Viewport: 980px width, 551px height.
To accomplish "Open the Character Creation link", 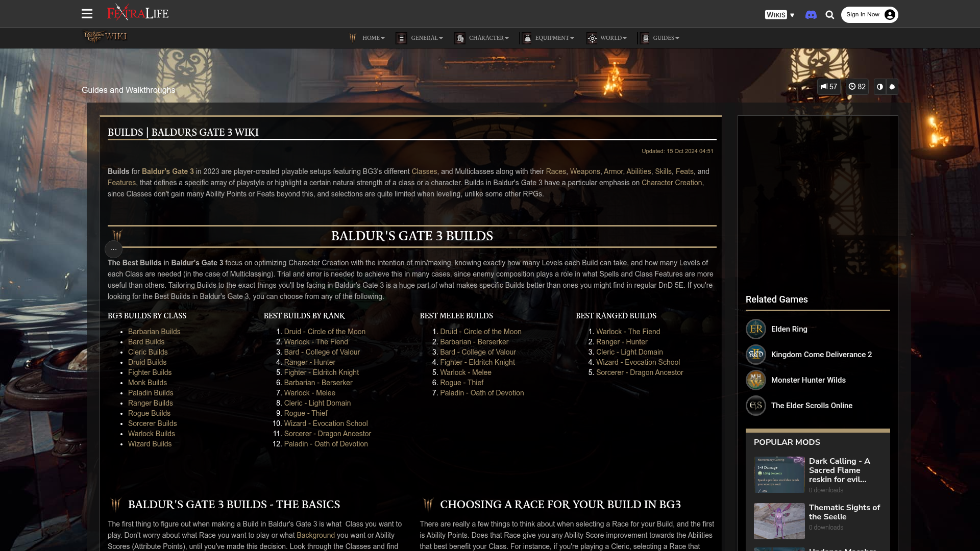I will pos(672,183).
